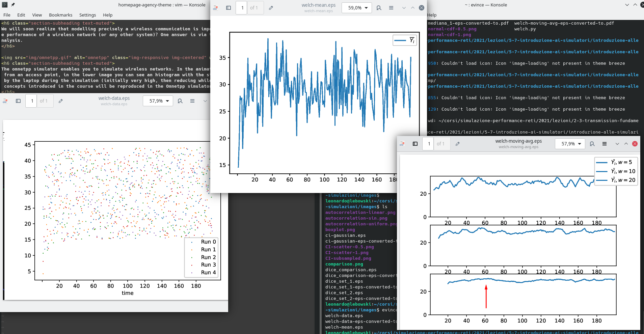Click Konsole app icon in vim window titlebar
Screen dimensions: 644x334
pos(5,5)
